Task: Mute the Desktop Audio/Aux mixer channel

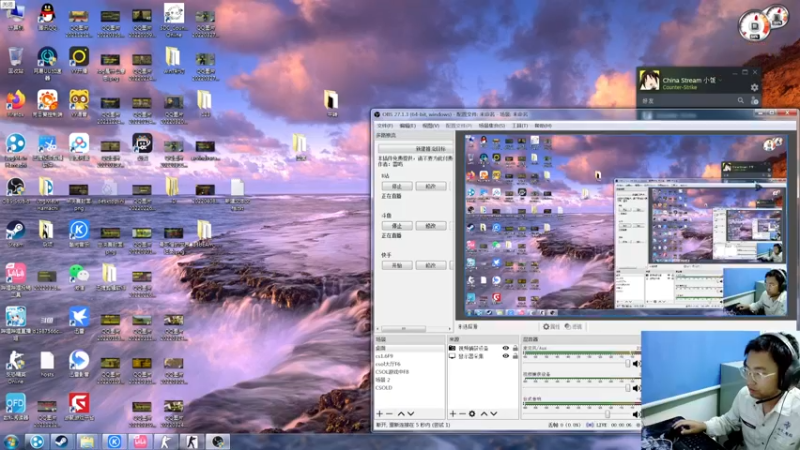Action: [636, 364]
